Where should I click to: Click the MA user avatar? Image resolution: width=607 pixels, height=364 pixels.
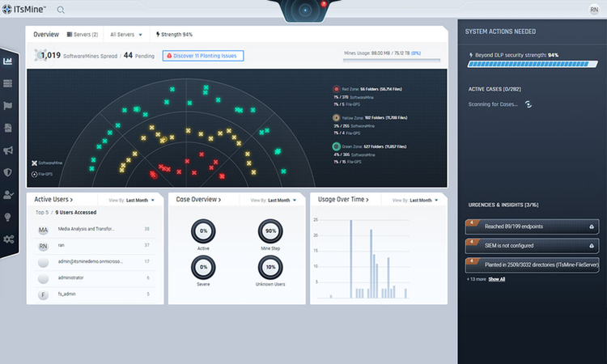(43, 230)
